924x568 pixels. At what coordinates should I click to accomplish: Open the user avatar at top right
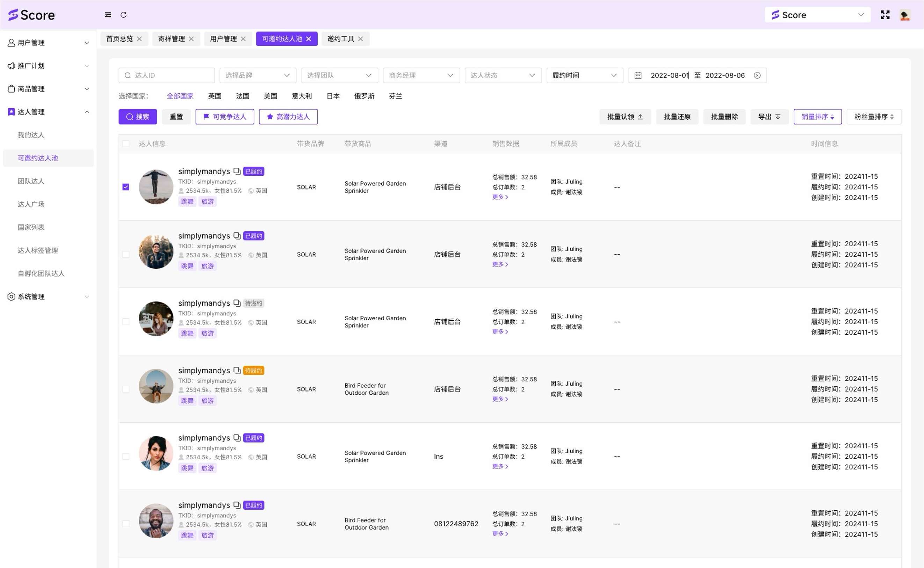[x=905, y=15]
